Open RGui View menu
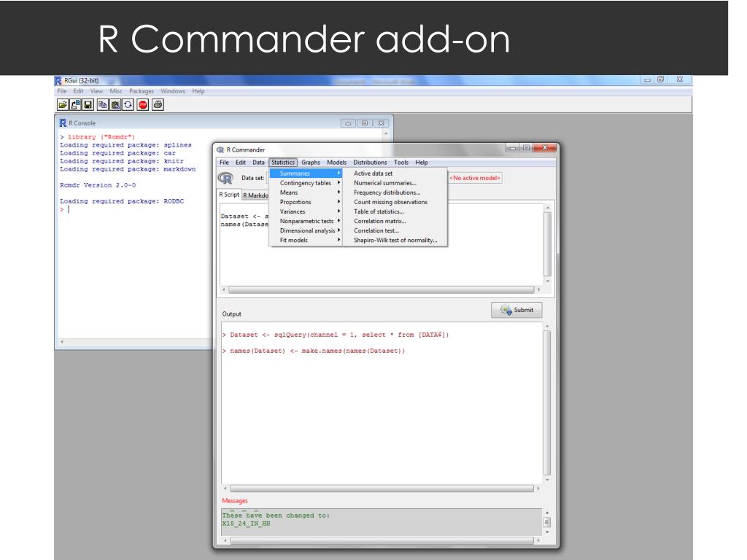Screen dimensions: 747x560 (x=96, y=91)
